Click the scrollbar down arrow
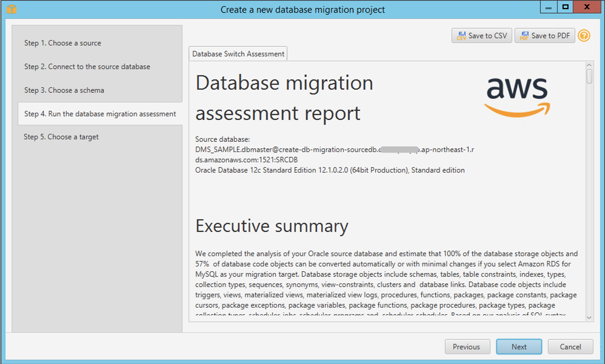This screenshot has height=364, width=605. tap(590, 318)
